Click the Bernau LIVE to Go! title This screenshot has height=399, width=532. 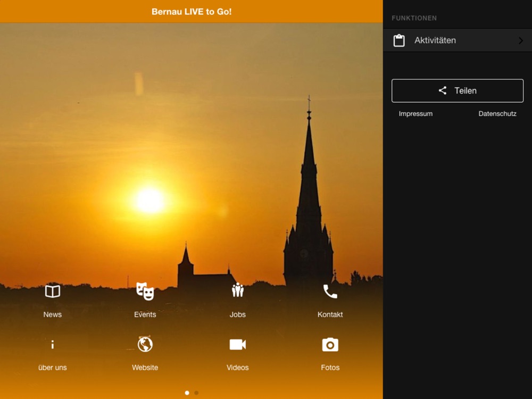pyautogui.click(x=192, y=12)
